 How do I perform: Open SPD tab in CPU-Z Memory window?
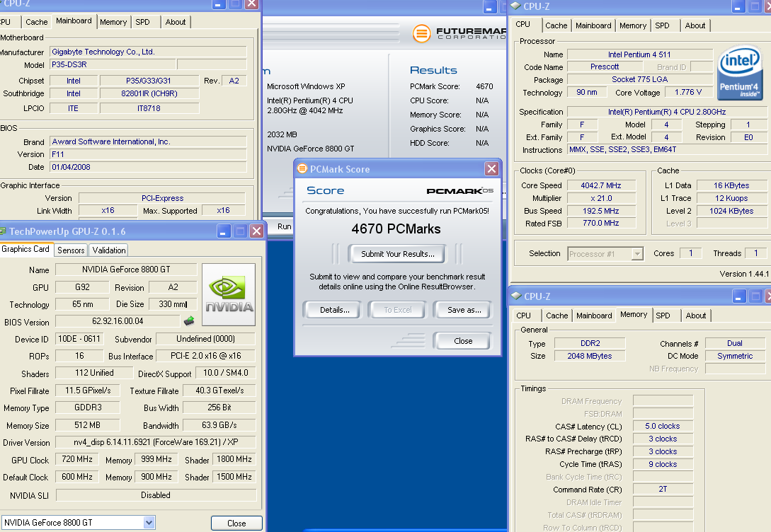pos(663,316)
